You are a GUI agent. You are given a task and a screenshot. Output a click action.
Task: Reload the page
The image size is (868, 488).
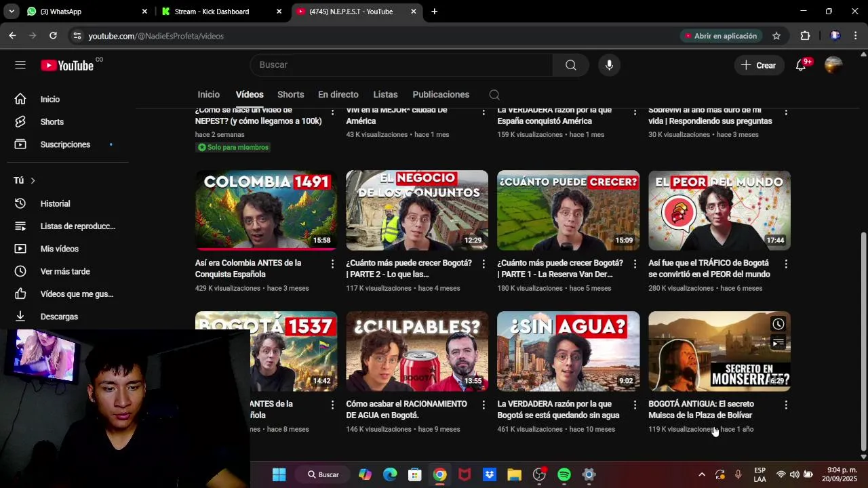[53, 36]
